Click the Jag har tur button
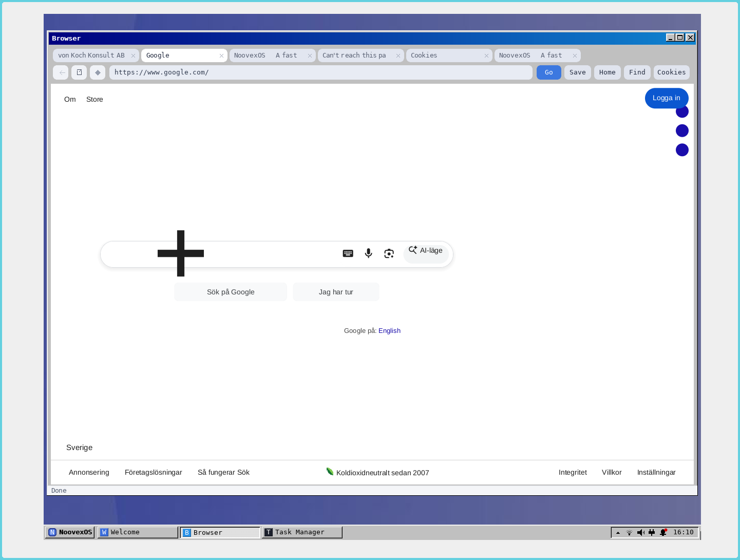 [x=336, y=292]
